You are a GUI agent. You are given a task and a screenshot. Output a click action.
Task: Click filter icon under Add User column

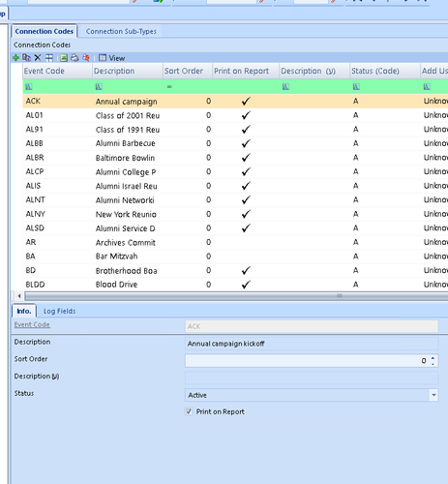[x=427, y=86]
